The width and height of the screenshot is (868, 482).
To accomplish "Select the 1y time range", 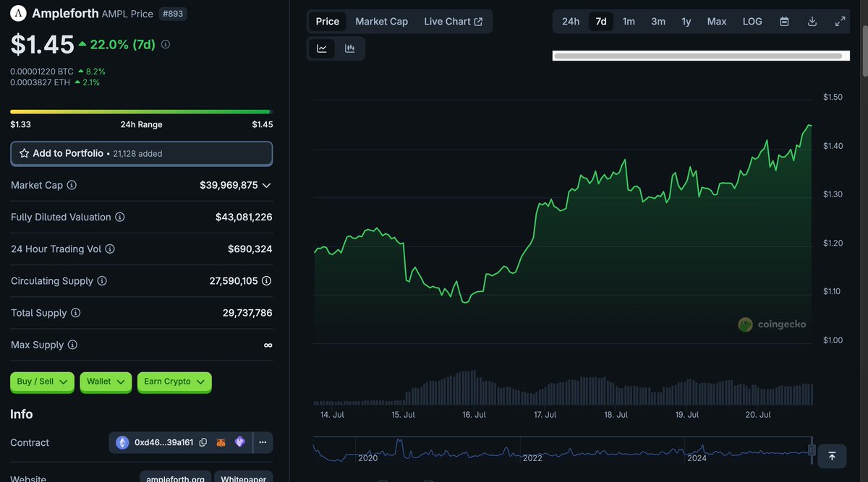I will coord(686,22).
